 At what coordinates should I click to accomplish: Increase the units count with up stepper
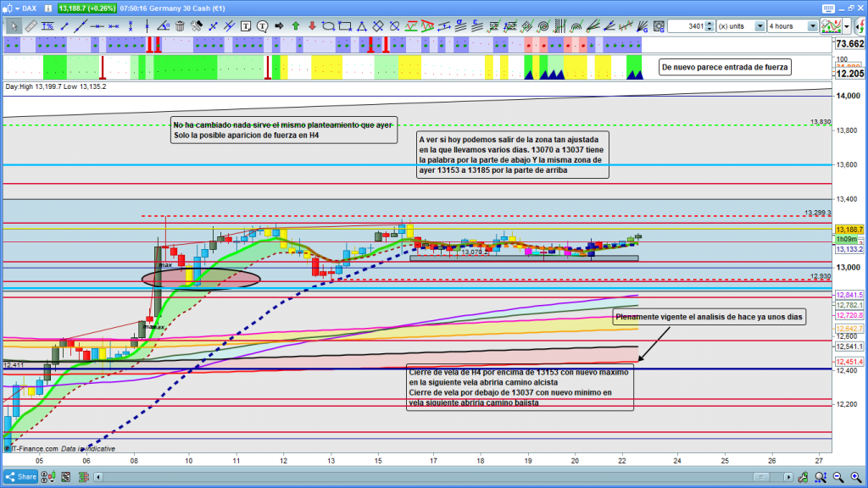click(709, 23)
